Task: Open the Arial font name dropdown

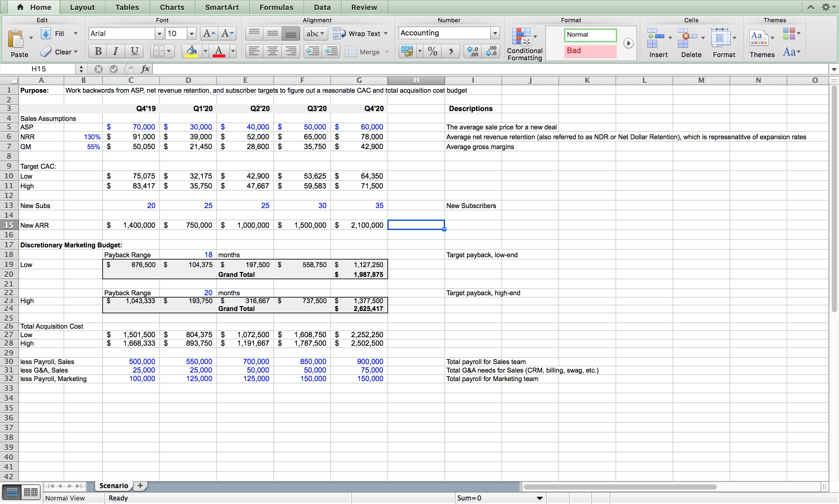Action: (x=159, y=34)
